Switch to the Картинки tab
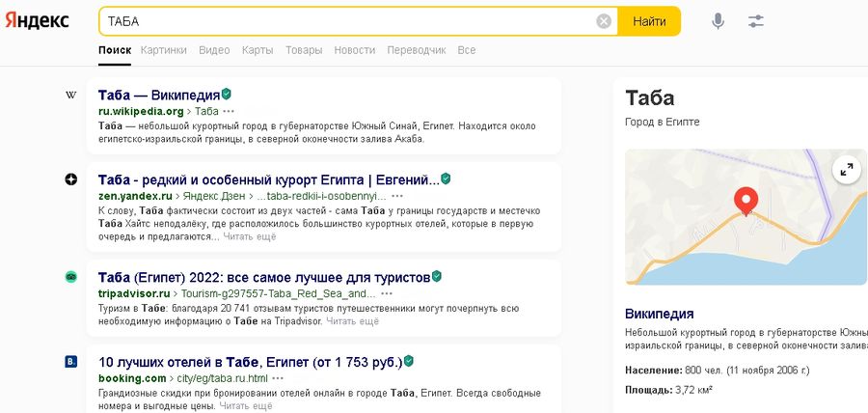This screenshot has width=868, height=413. [x=163, y=50]
